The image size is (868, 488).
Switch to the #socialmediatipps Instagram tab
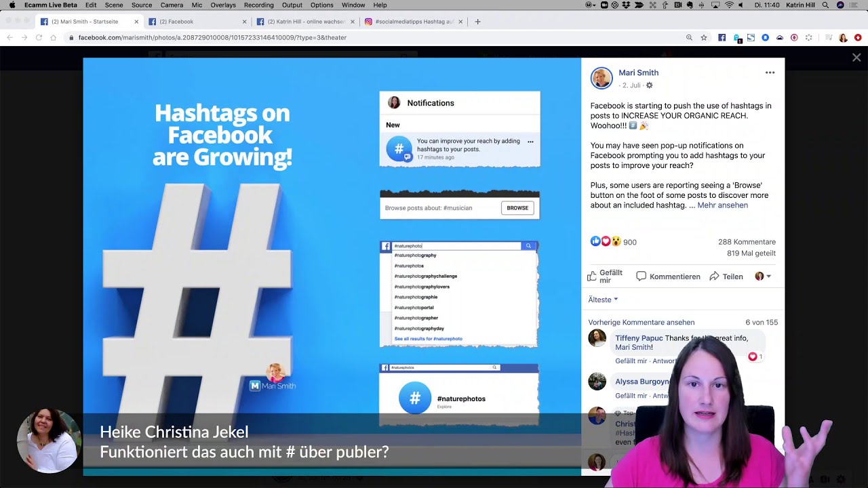tap(414, 22)
